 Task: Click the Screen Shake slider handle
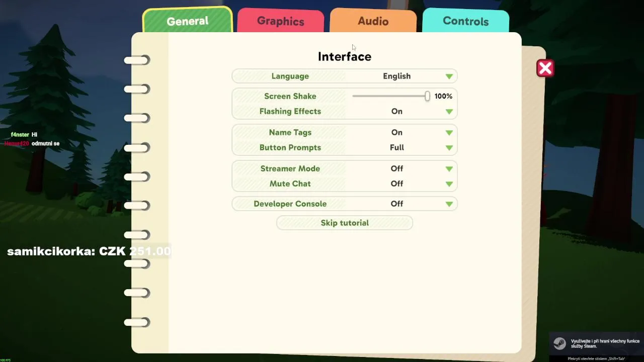(x=427, y=96)
